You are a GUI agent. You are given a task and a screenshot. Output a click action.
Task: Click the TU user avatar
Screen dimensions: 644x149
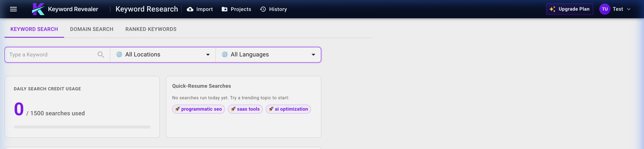[x=605, y=9]
